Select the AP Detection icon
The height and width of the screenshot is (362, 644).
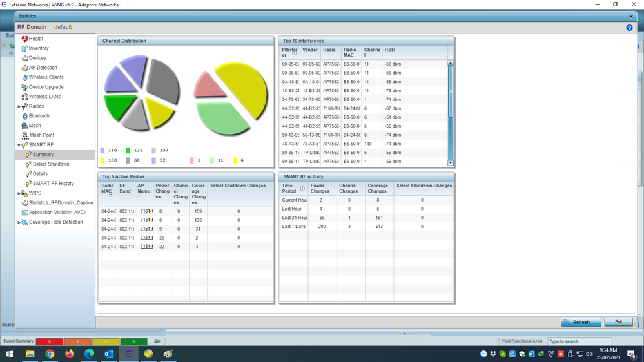24,68
